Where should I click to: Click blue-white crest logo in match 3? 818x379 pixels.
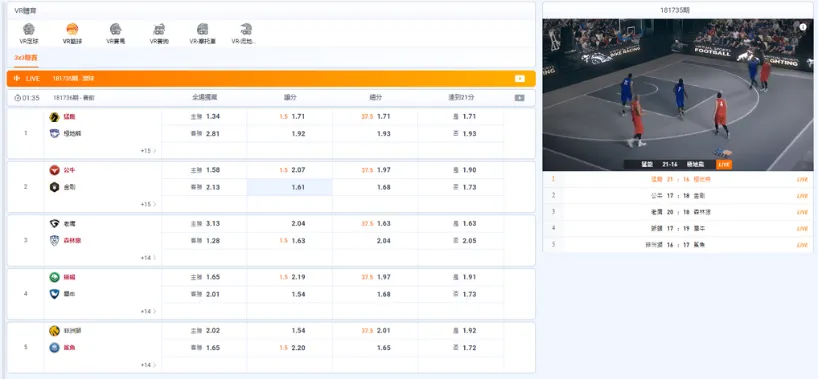(x=54, y=241)
